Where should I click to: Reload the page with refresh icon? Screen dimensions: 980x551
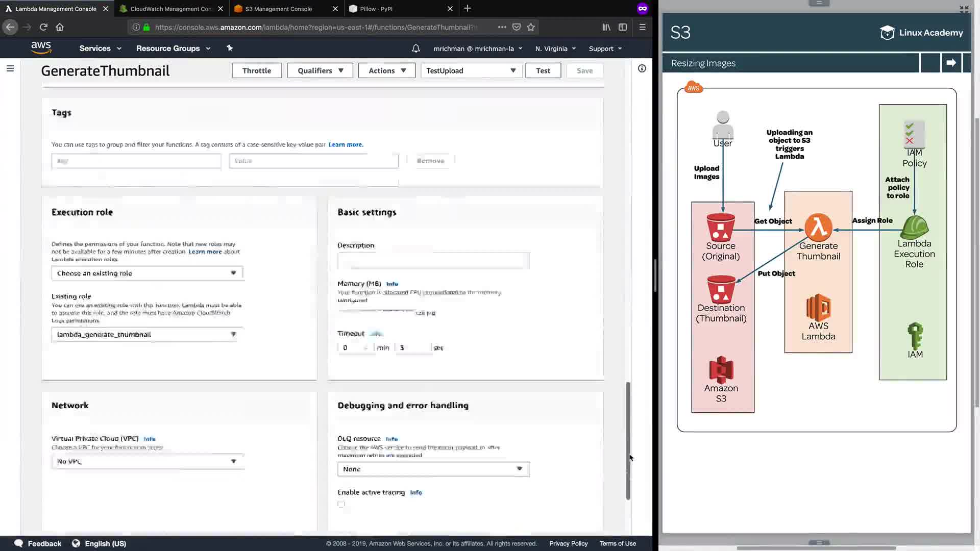[43, 27]
